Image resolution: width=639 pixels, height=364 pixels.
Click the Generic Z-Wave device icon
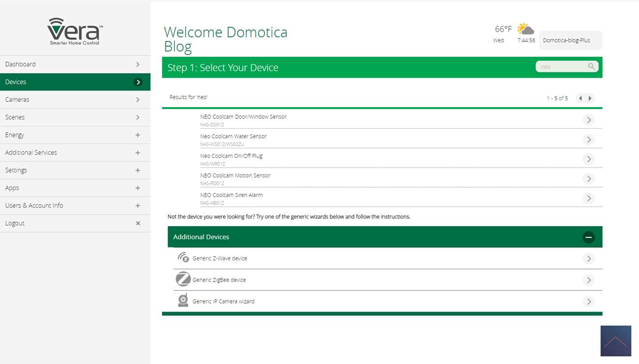[183, 258]
